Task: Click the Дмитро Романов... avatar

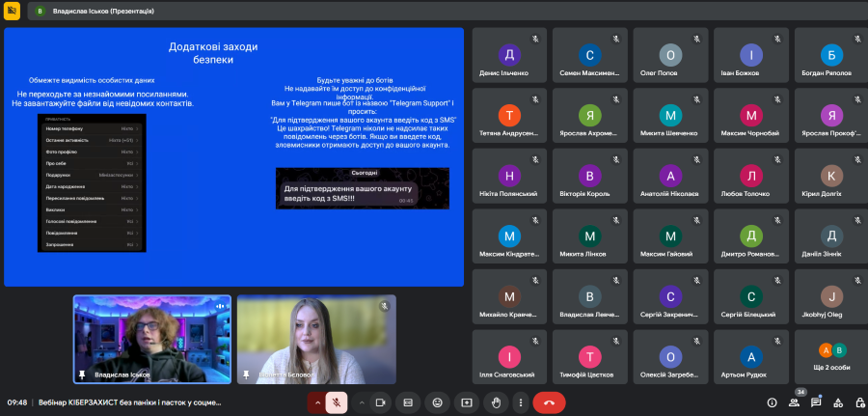Action: [x=751, y=236]
